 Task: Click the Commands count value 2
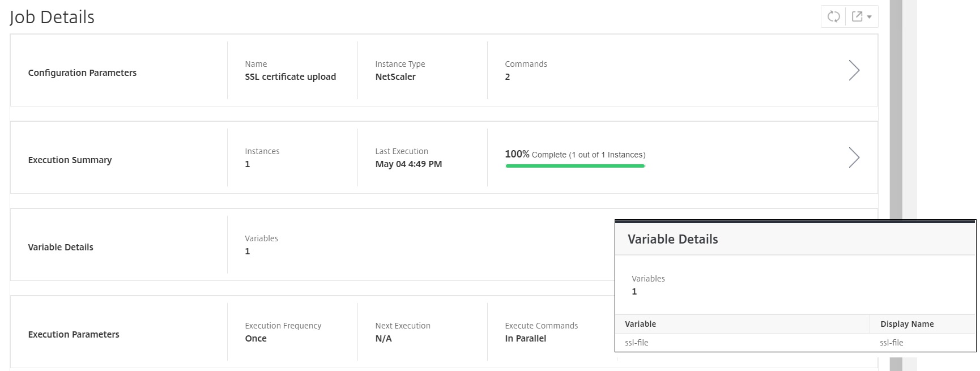coord(508,76)
